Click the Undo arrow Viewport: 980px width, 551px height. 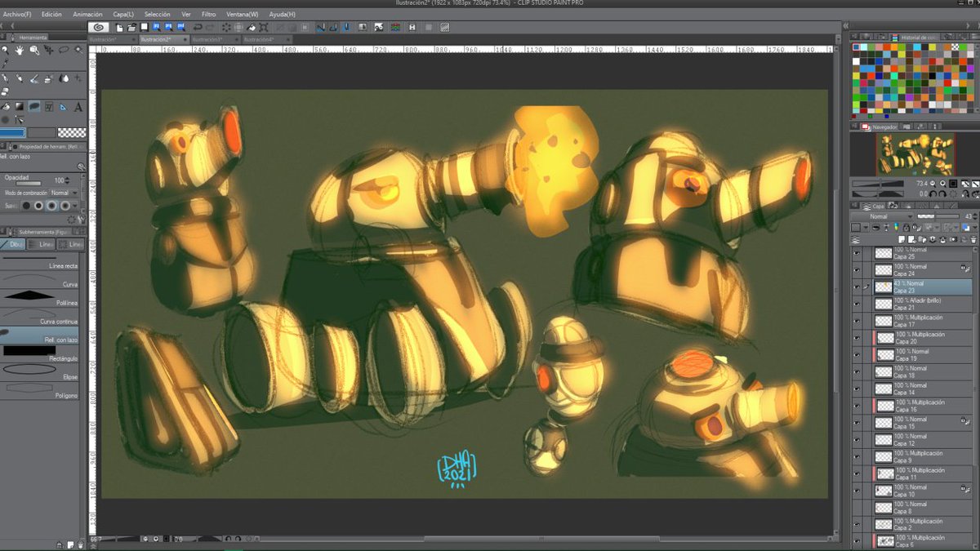pos(197,29)
